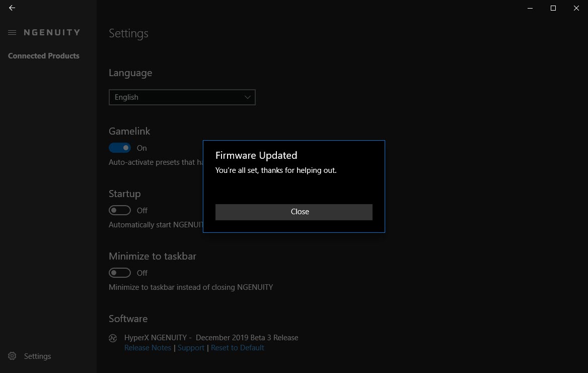Open the Language dropdown set to English
This screenshot has height=373, width=588.
(x=182, y=97)
